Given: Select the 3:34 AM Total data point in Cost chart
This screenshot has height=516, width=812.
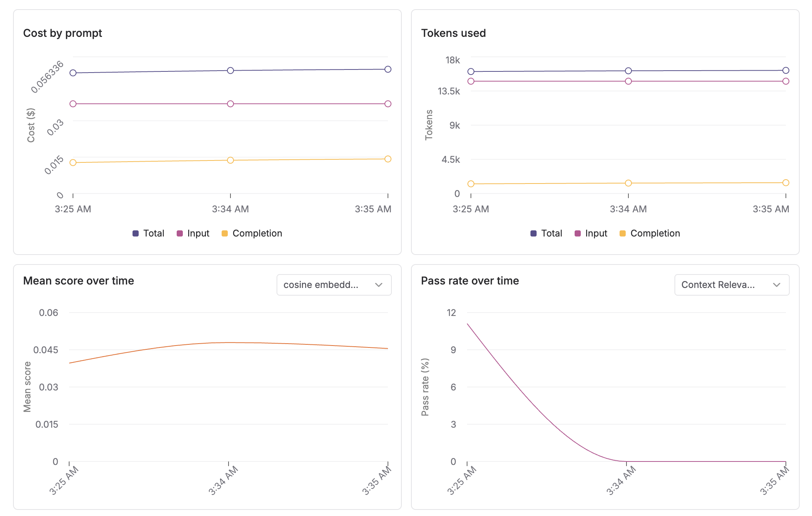Looking at the screenshot, I should pos(230,70).
